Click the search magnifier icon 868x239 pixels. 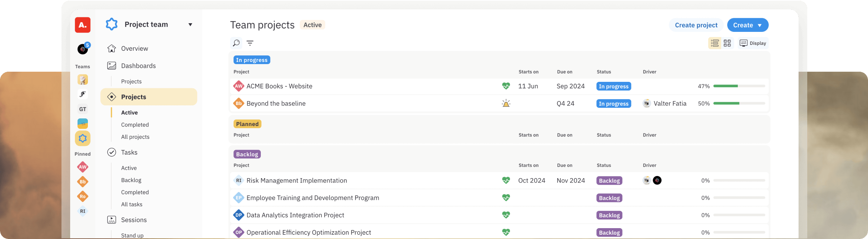pyautogui.click(x=236, y=43)
